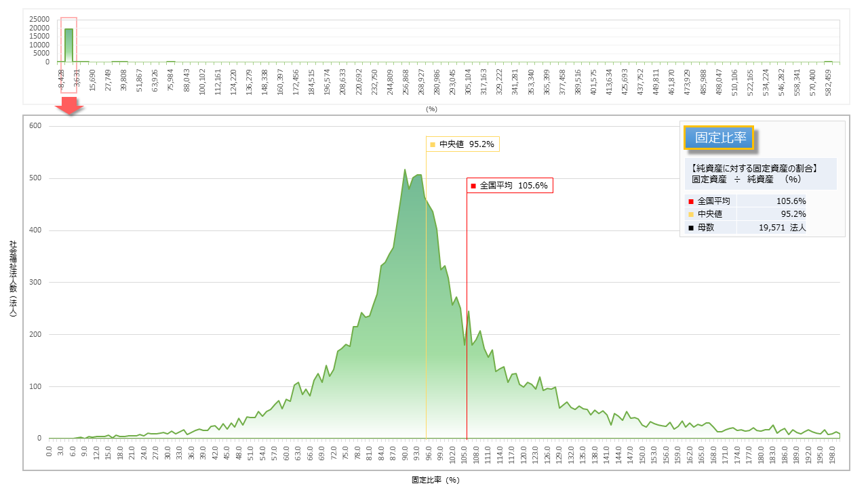Click the formula text 固定資産 ÷ 純資産 (%)

pyautogui.click(x=747, y=180)
